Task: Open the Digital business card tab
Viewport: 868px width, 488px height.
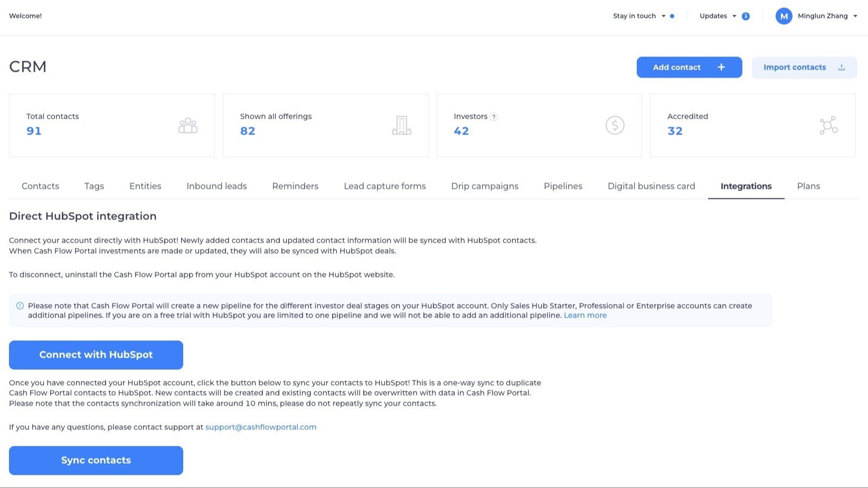Action: [652, 186]
